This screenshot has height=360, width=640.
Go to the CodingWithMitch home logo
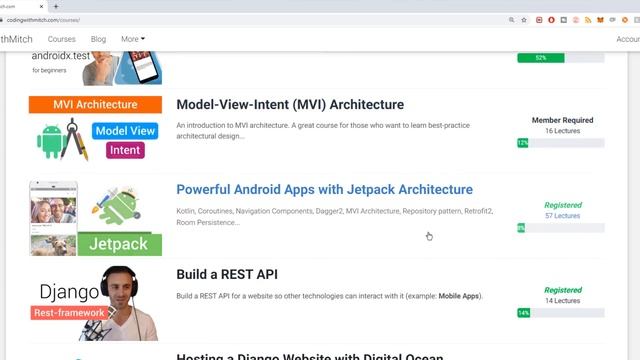coord(16,39)
